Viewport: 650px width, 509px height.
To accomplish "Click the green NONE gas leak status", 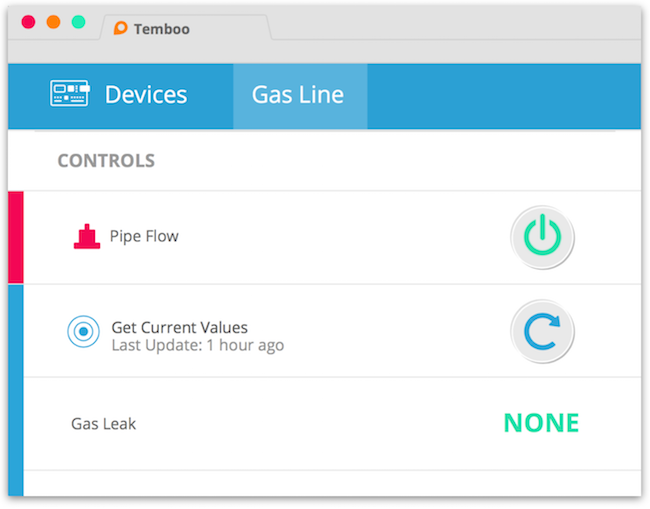I will coord(541,423).
